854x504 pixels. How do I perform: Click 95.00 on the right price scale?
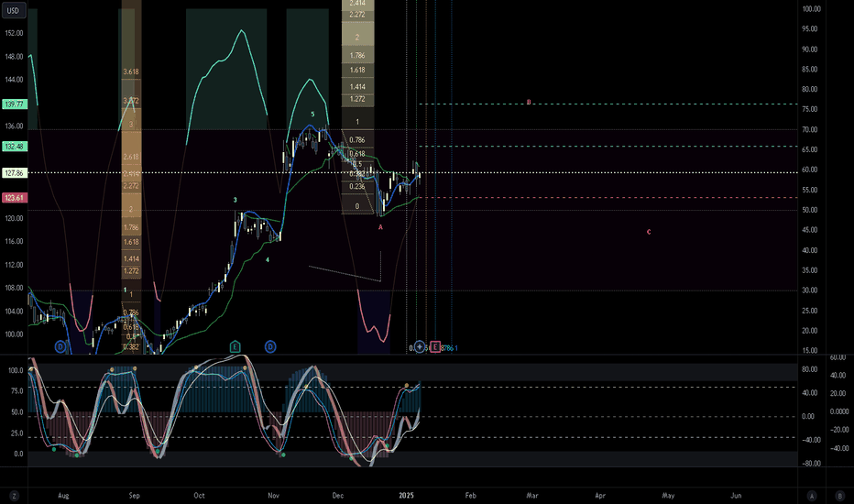tap(810, 29)
